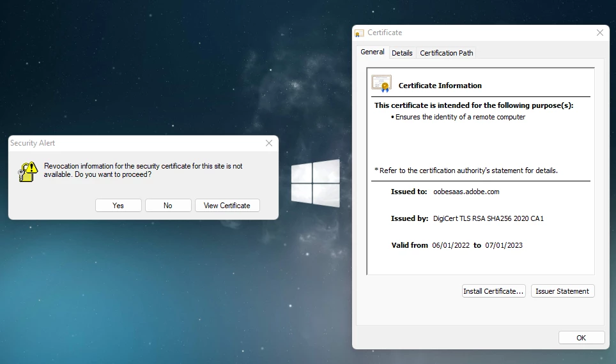This screenshot has height=364, width=616.
Task: Click the Security Alert warning lock icon
Action: coord(28,172)
